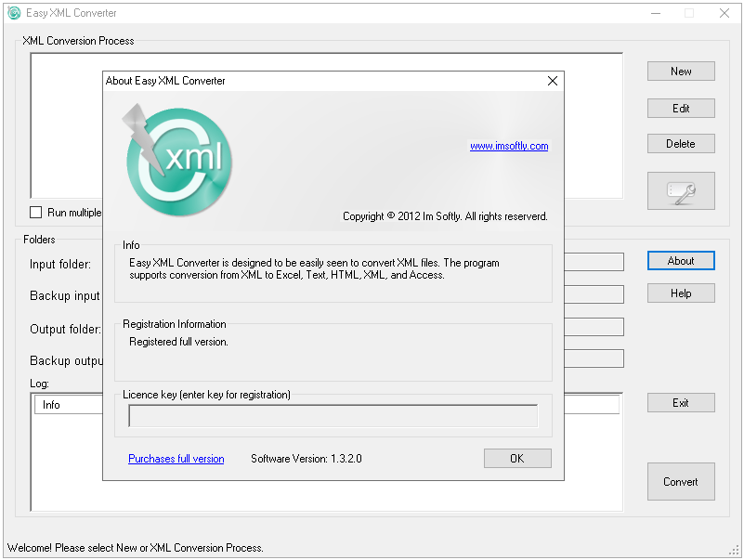Enable the Run multiple checkbox
Screen dimensions: 744x560
35,212
